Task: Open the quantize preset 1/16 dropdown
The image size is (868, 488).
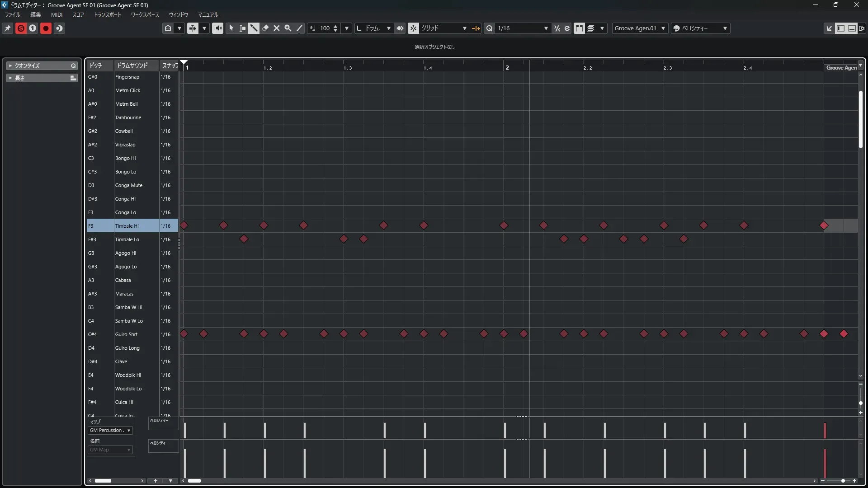Action: click(523, 28)
